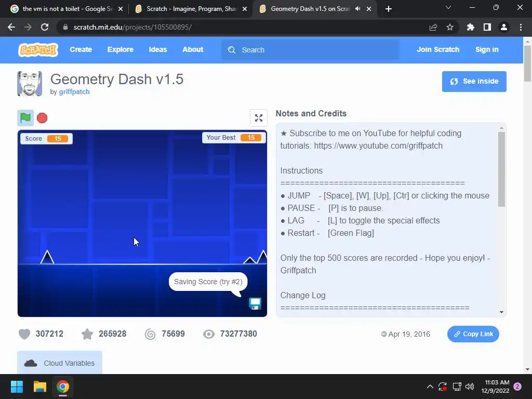The height and width of the screenshot is (399, 532).
Task: Click the network display tray icon
Action: [x=457, y=387]
